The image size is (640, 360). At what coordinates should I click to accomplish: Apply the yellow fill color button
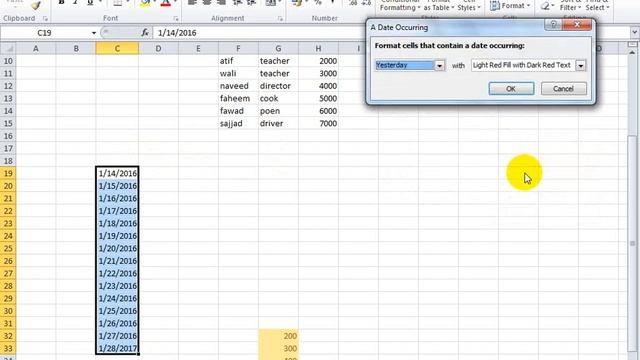(145, 3)
